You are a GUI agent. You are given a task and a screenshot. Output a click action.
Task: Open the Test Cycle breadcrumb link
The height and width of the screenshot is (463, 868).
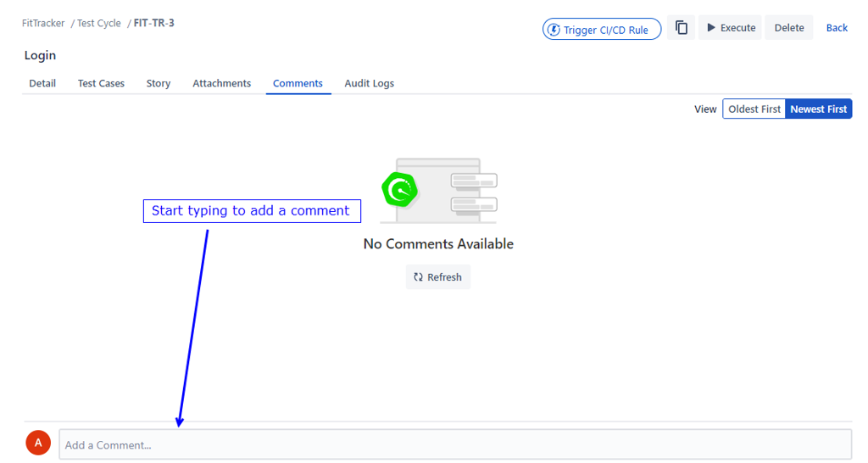click(99, 23)
